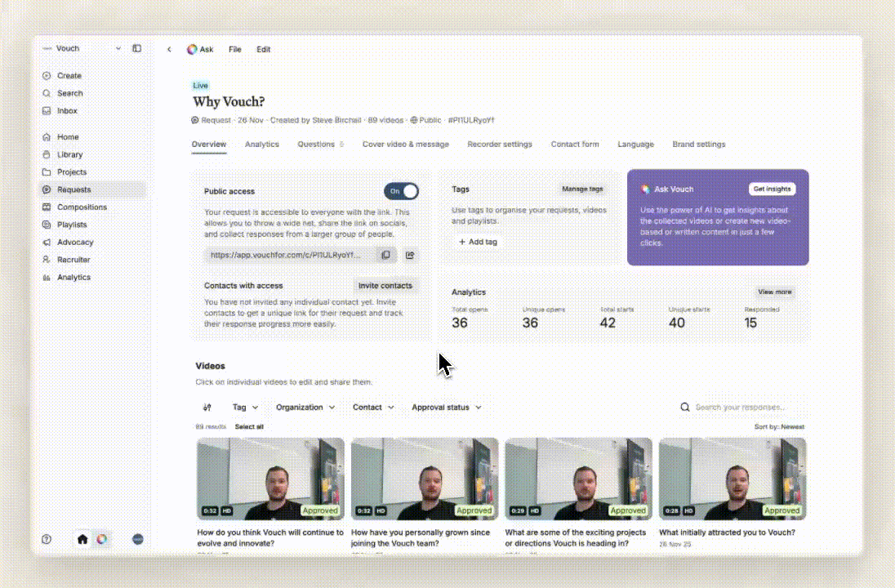This screenshot has width=895, height=588.
Task: Open the Contact form tab
Action: click(x=575, y=145)
